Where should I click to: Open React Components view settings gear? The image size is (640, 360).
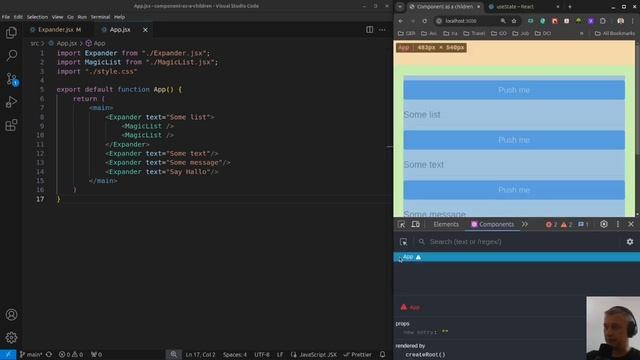point(630,242)
